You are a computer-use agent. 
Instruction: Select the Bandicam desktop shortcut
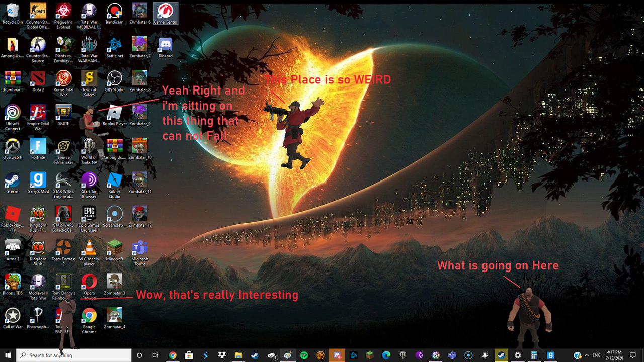pos(115,14)
